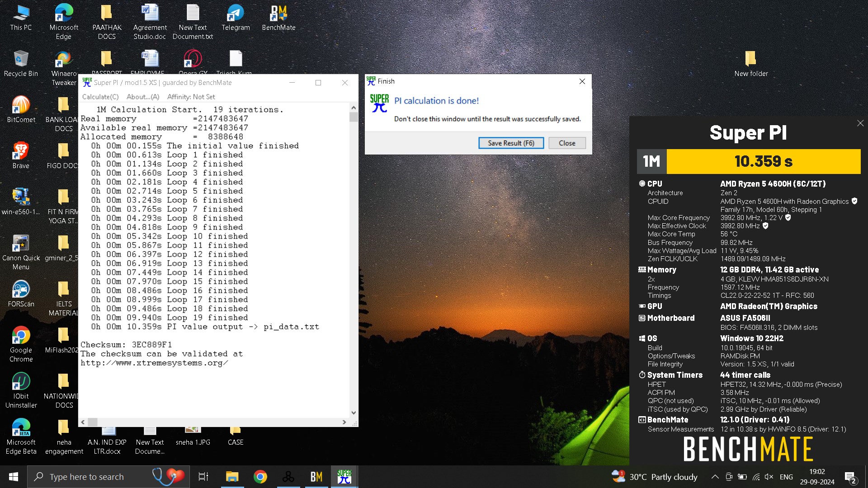The height and width of the screenshot is (488, 868).
Task: Click battery icon in system tray
Action: (742, 477)
